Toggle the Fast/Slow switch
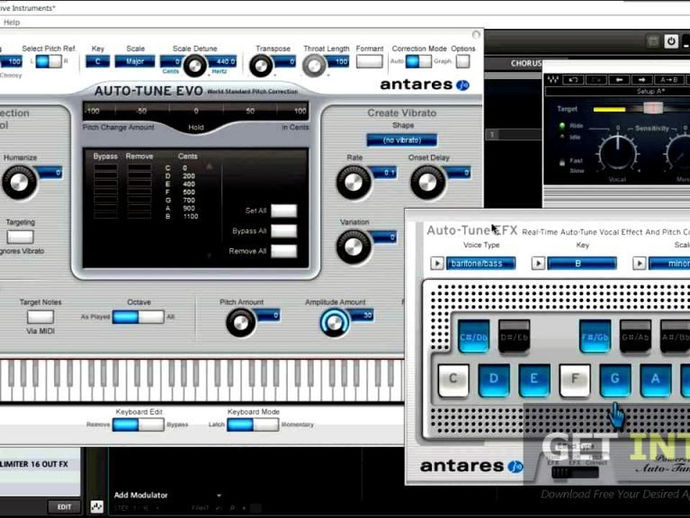The image size is (690, 518). pos(562,162)
